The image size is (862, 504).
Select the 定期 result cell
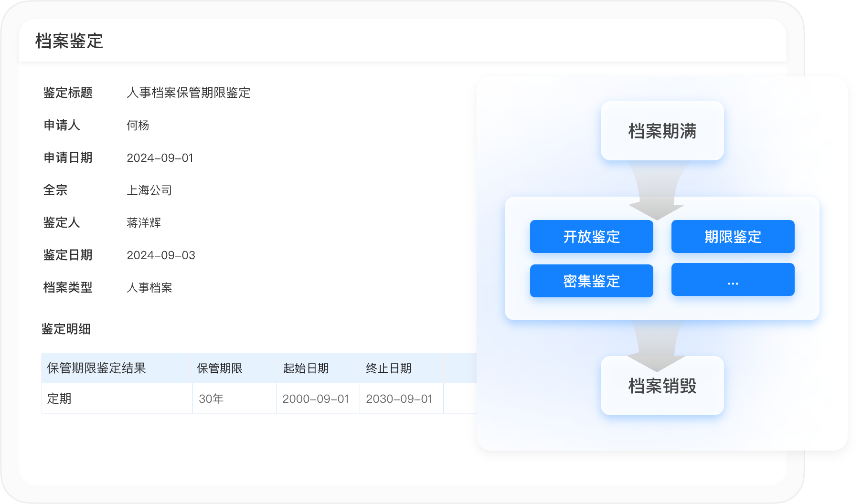59,399
